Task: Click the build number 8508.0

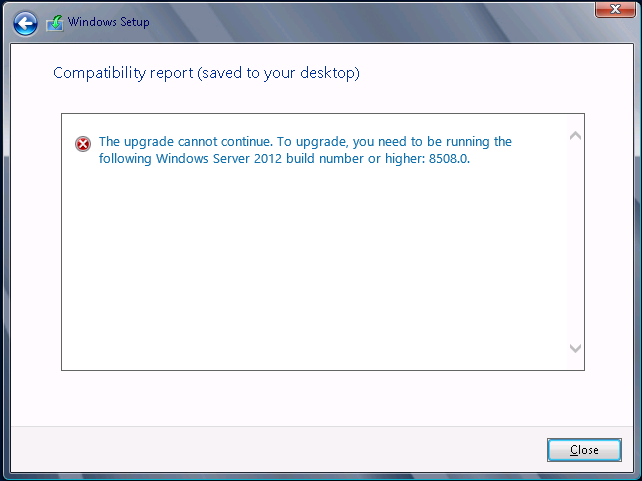Action: (449, 158)
